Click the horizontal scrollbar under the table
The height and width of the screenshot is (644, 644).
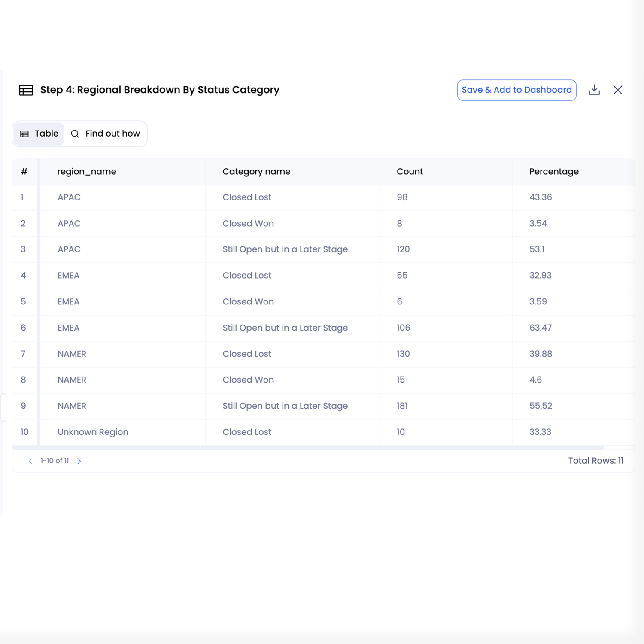tap(308, 447)
